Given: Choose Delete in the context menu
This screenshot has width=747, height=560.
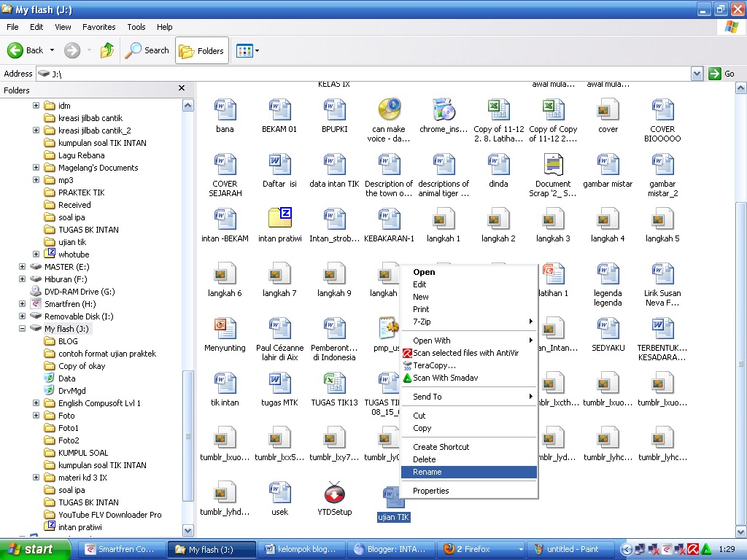Looking at the screenshot, I should click(x=469, y=459).
